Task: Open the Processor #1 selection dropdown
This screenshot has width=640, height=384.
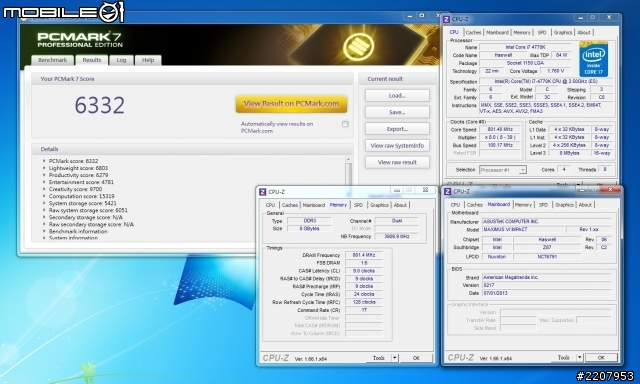Action: point(522,170)
